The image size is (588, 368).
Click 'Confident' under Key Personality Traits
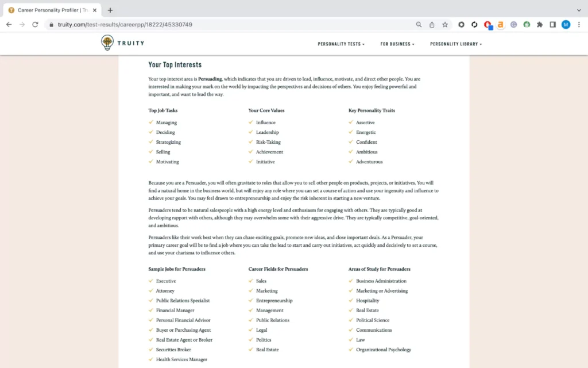tap(367, 142)
